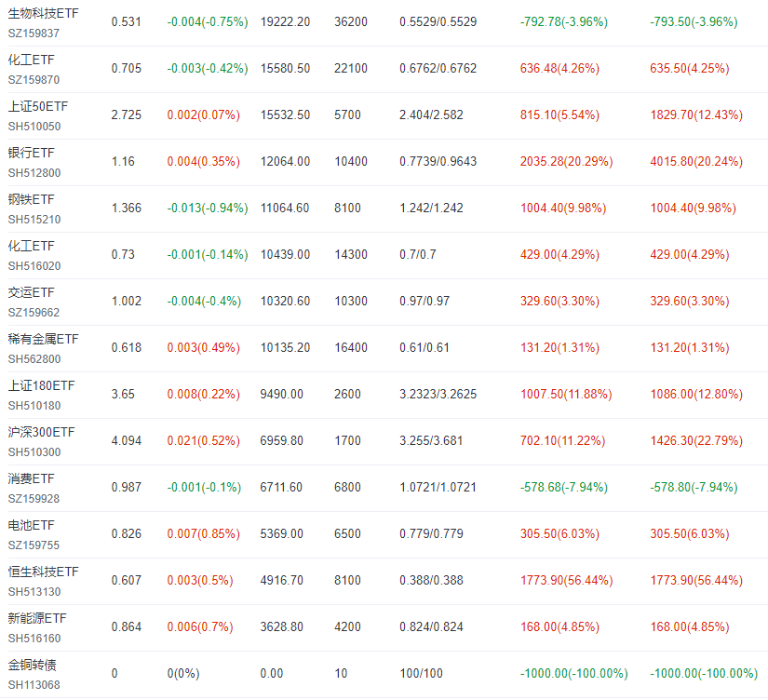Select market value 10439.00
This screenshot has height=700, width=768.
(285, 255)
